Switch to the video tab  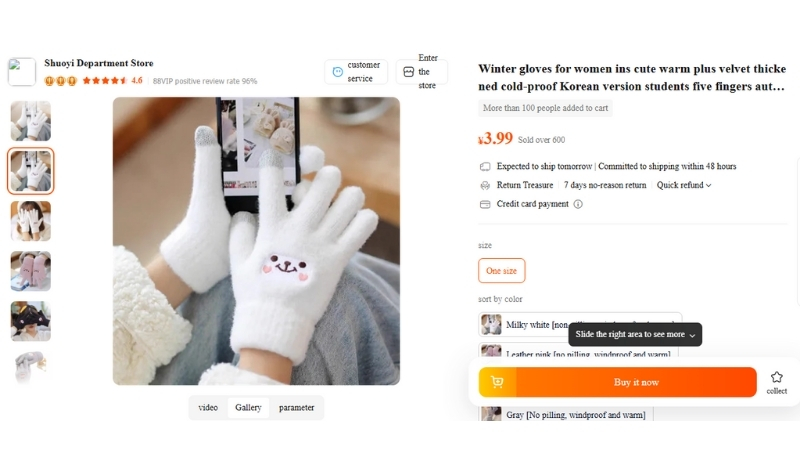(208, 407)
